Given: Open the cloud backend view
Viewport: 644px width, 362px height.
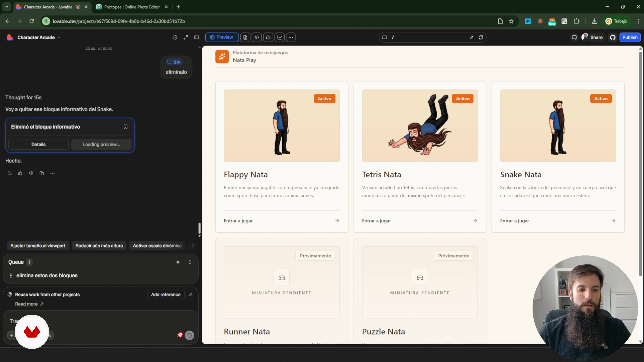Looking at the screenshot, I should [268, 38].
